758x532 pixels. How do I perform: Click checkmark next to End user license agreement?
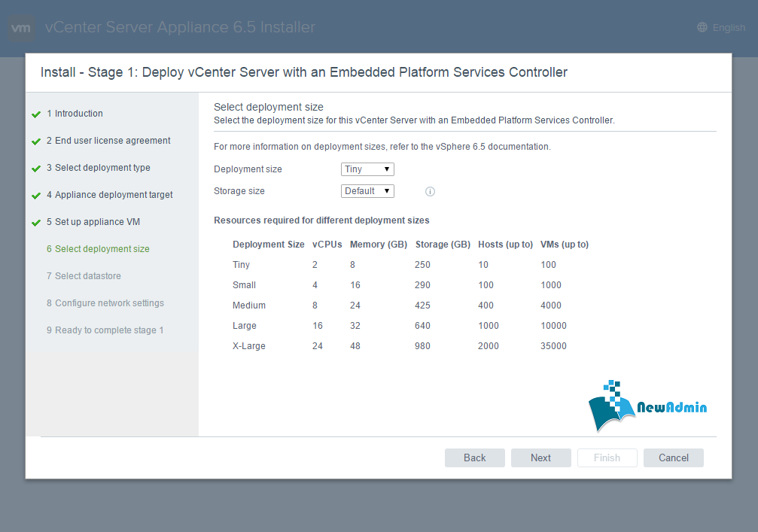[36, 141]
